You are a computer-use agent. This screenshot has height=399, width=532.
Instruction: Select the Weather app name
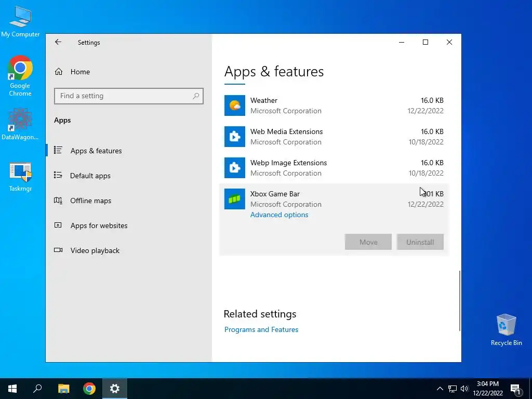click(x=263, y=100)
